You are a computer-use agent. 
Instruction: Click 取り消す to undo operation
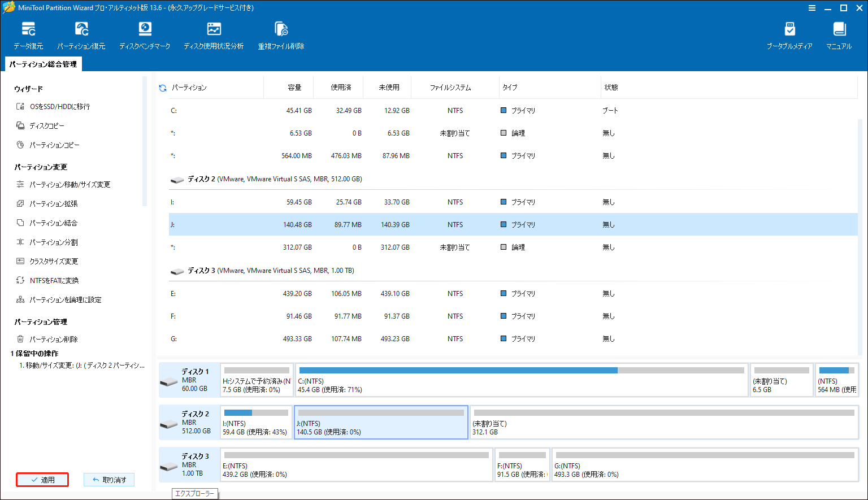click(x=109, y=480)
